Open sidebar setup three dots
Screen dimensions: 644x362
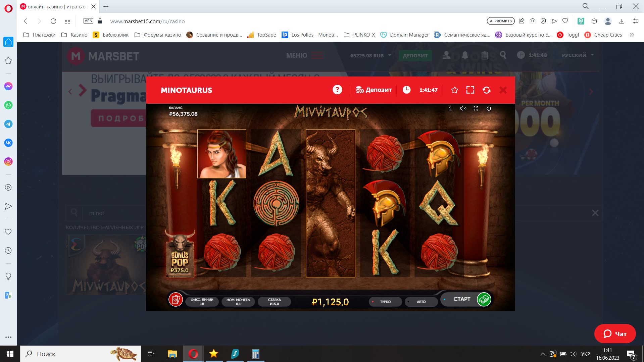pyautogui.click(x=8, y=337)
